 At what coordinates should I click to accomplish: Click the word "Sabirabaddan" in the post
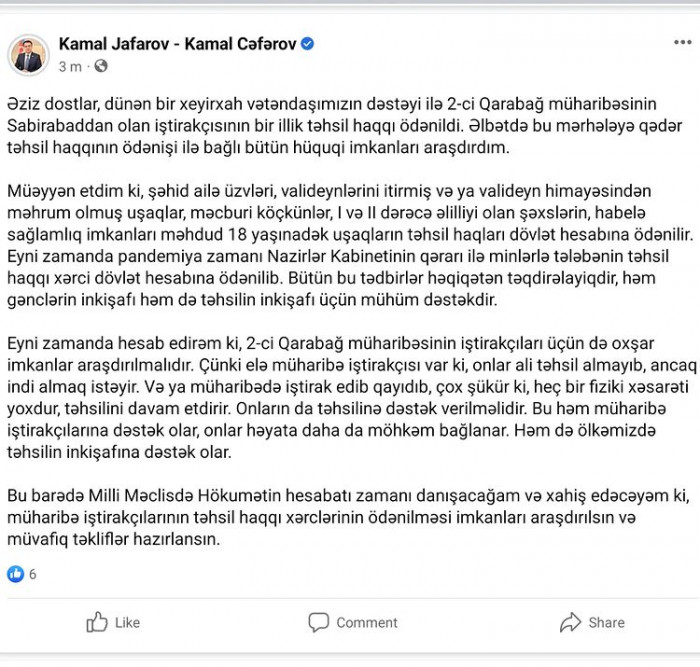point(54,127)
